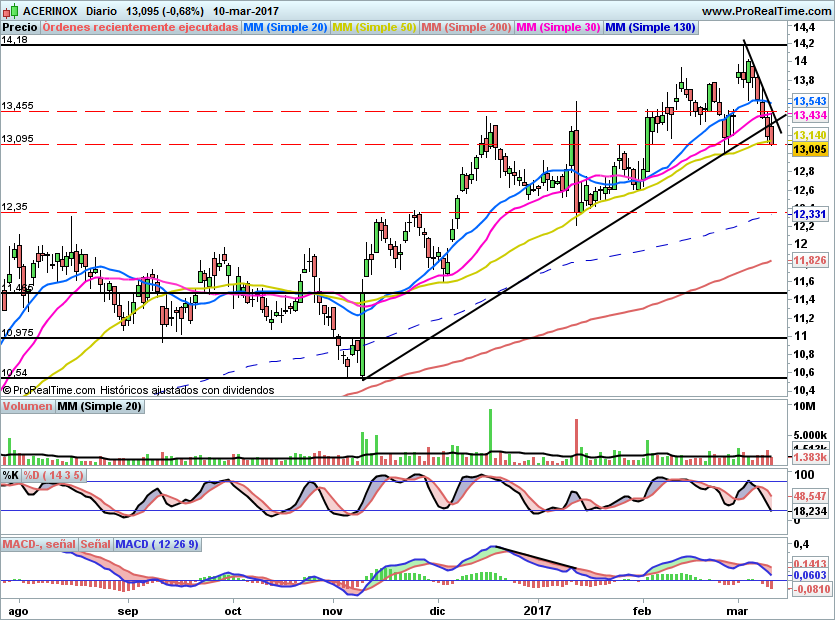The height and width of the screenshot is (620, 835).
Task: Select MM (Simple 20) in price panel
Action: (x=285, y=27)
